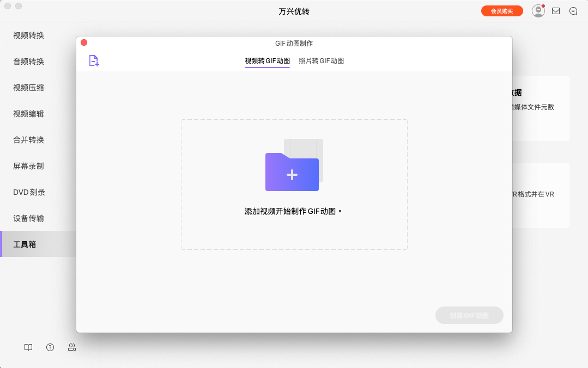588x368 pixels.
Task: Select the 视频转GIF动图 tab
Action: click(x=267, y=61)
